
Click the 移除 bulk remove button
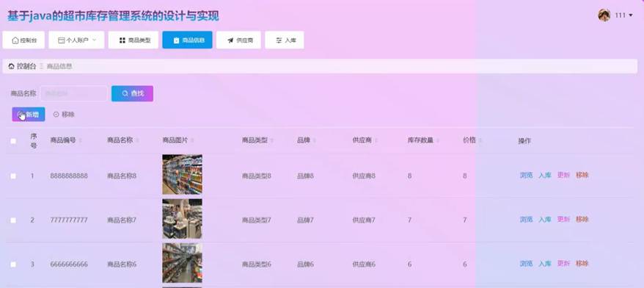pos(64,115)
